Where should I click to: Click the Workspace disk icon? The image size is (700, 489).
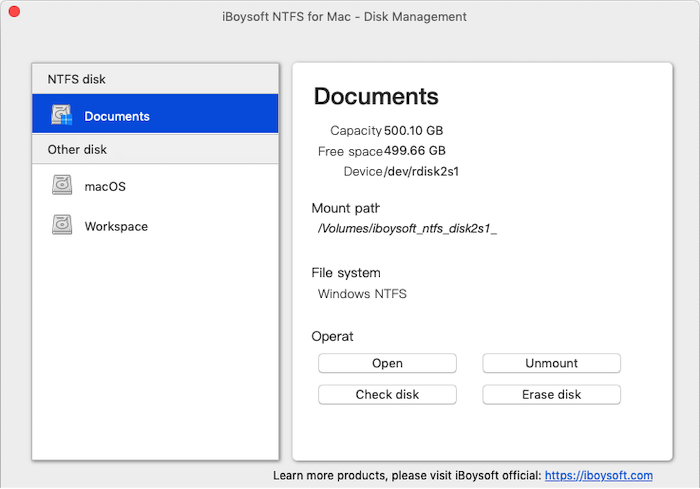62,225
